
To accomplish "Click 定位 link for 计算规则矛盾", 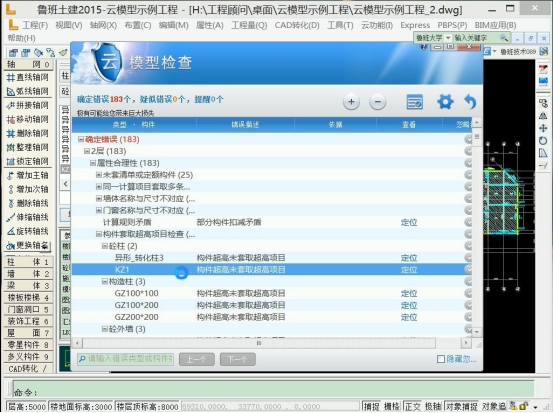I will (409, 222).
